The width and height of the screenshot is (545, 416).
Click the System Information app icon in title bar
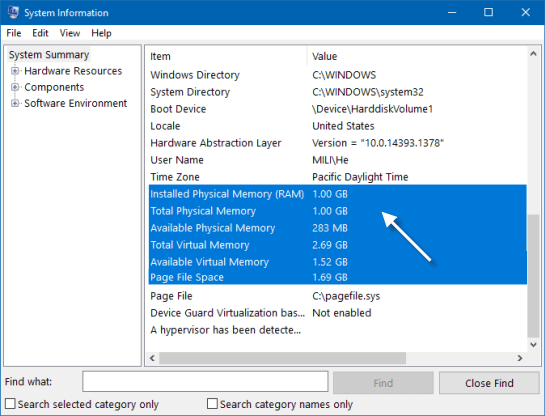[x=13, y=13]
